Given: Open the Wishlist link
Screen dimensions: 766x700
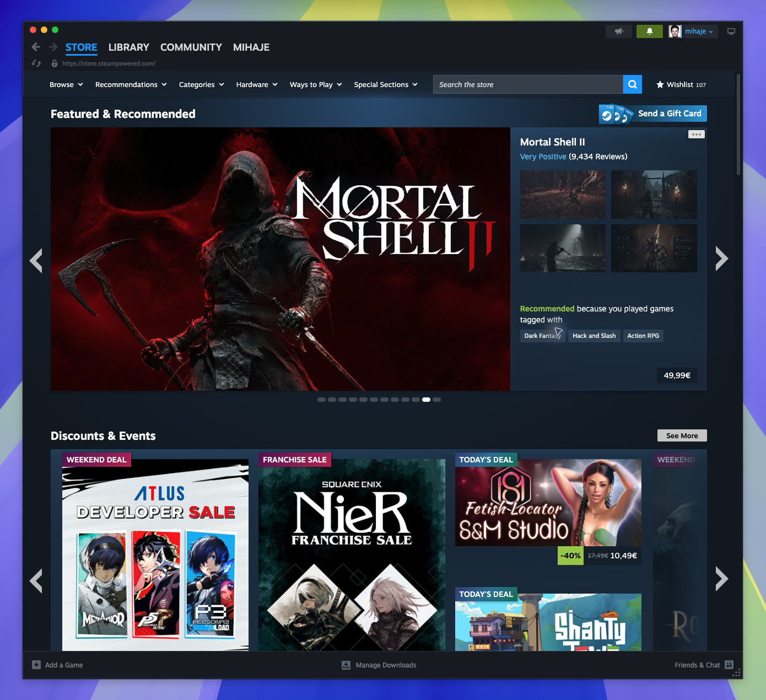Looking at the screenshot, I should pos(681,84).
